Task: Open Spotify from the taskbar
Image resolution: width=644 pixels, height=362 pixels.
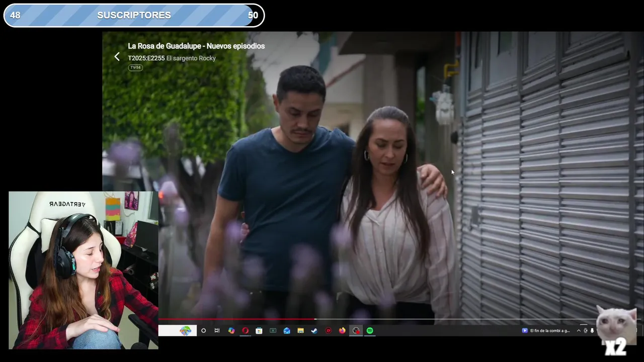Action: click(370, 330)
